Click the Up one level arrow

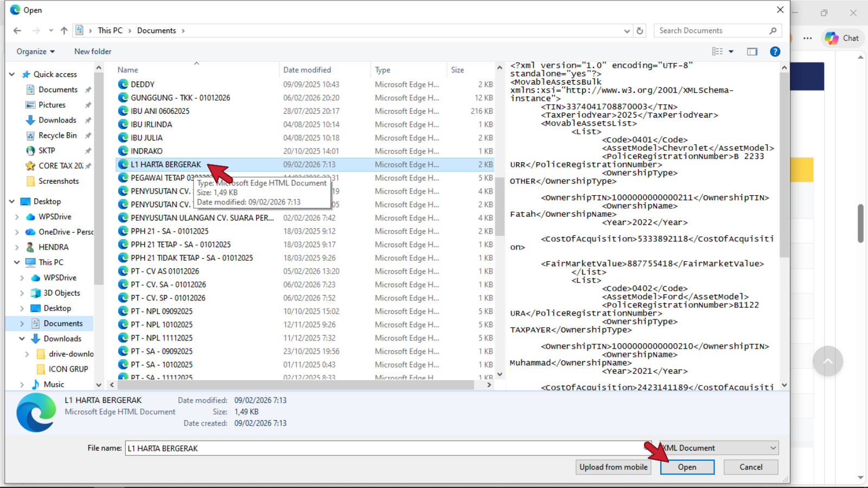[x=64, y=31]
